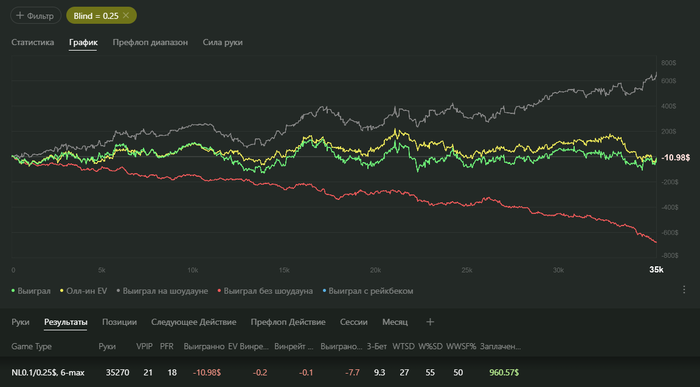Enable the blue Выиграл с рейкбеком line

point(368,291)
